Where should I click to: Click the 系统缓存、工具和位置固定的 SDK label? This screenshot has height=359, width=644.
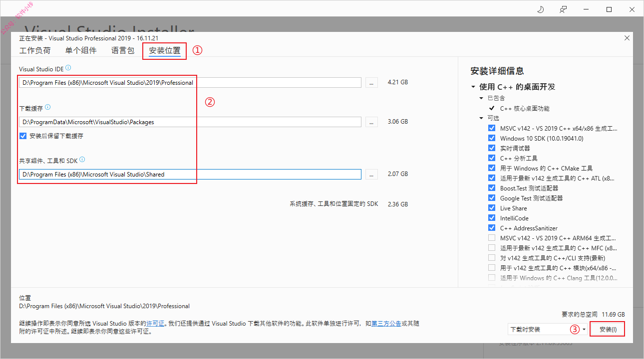pyautogui.click(x=334, y=204)
